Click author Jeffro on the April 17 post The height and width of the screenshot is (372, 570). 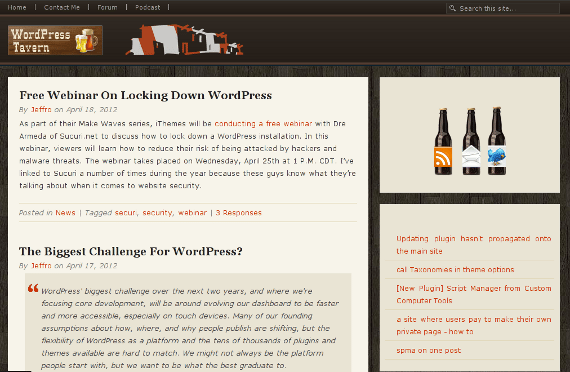tap(41, 265)
